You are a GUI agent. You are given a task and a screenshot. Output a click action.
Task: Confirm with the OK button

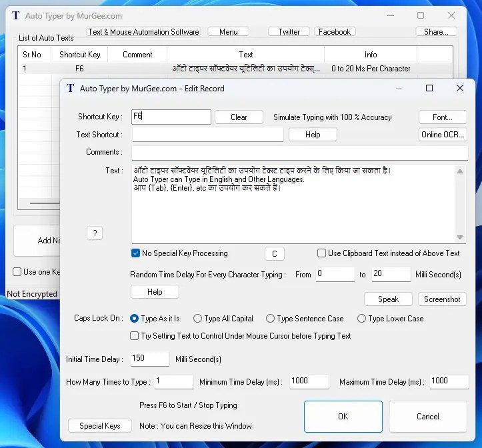tap(343, 417)
